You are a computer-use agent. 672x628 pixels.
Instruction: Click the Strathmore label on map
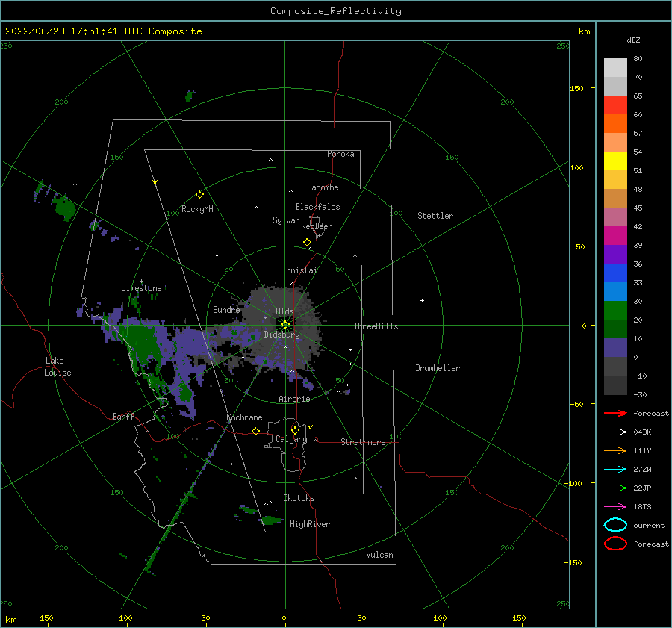click(363, 442)
